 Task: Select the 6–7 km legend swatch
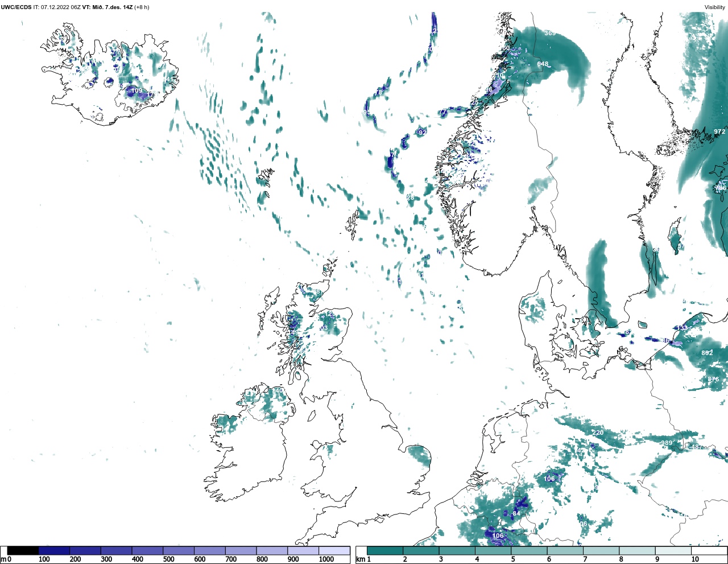(x=565, y=550)
